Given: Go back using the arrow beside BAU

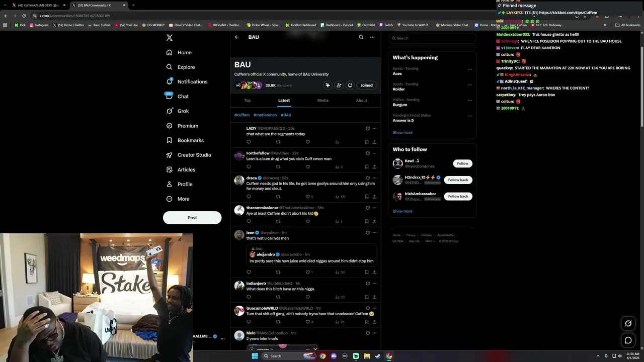Looking at the screenshot, I should tap(237, 37).
